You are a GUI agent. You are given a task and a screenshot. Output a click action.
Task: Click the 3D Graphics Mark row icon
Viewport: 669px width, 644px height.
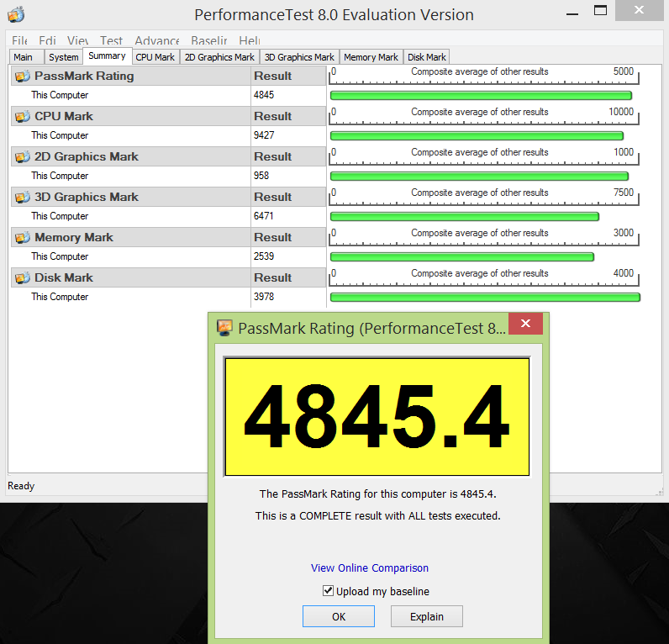coord(22,197)
